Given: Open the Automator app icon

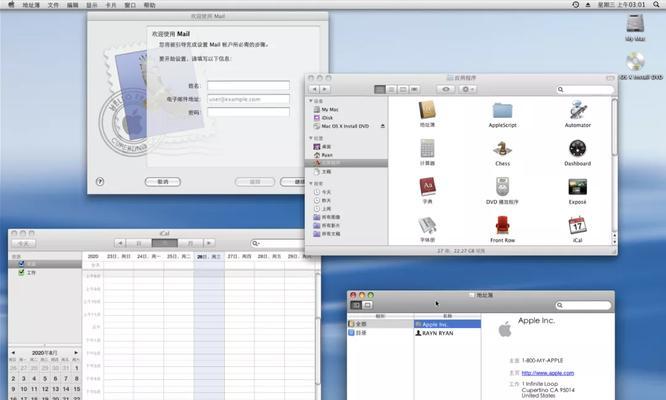Looking at the screenshot, I should (x=578, y=110).
